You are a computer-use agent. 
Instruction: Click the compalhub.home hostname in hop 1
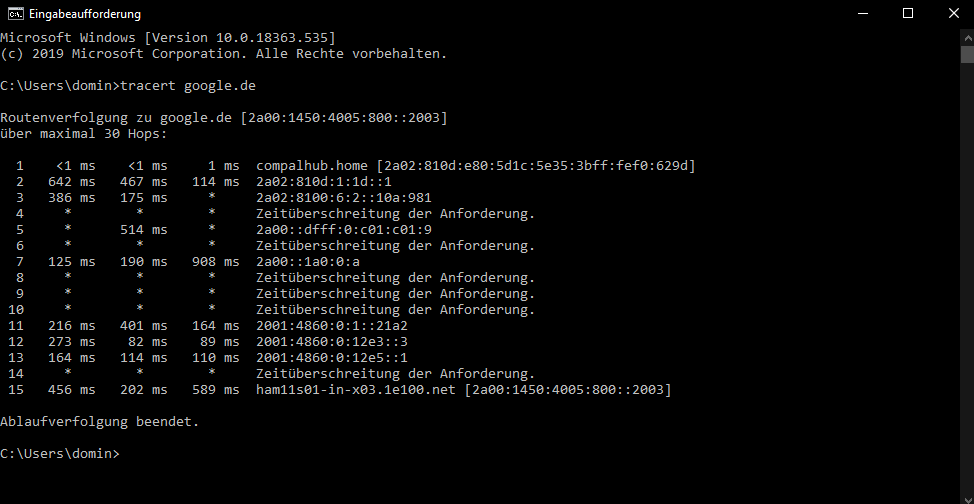(312, 165)
